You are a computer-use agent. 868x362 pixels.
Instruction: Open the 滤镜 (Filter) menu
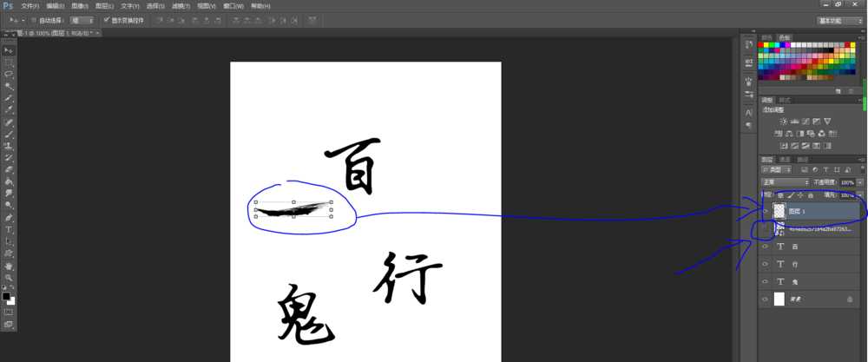click(x=181, y=6)
